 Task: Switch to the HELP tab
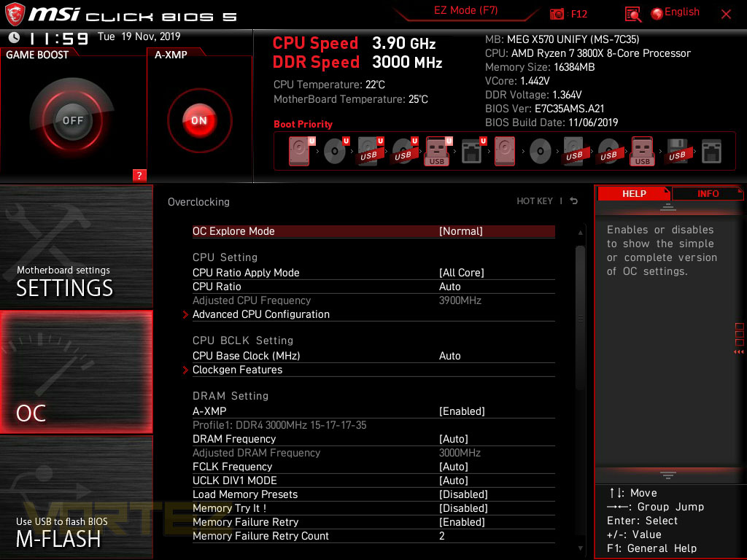click(x=634, y=193)
